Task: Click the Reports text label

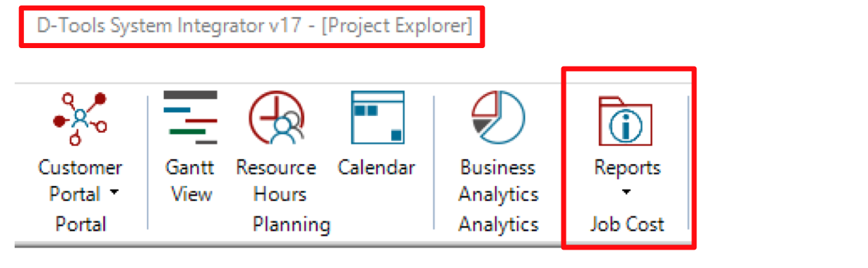Action: [627, 168]
